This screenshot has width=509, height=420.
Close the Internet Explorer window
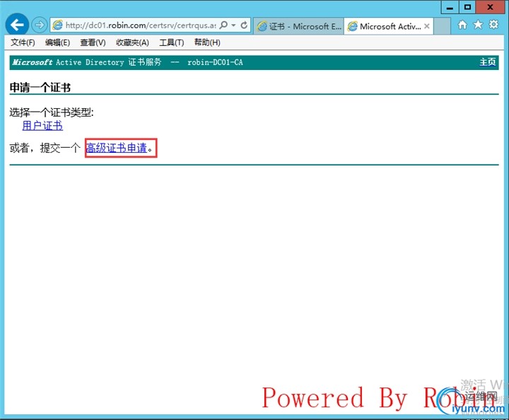coord(491,7)
